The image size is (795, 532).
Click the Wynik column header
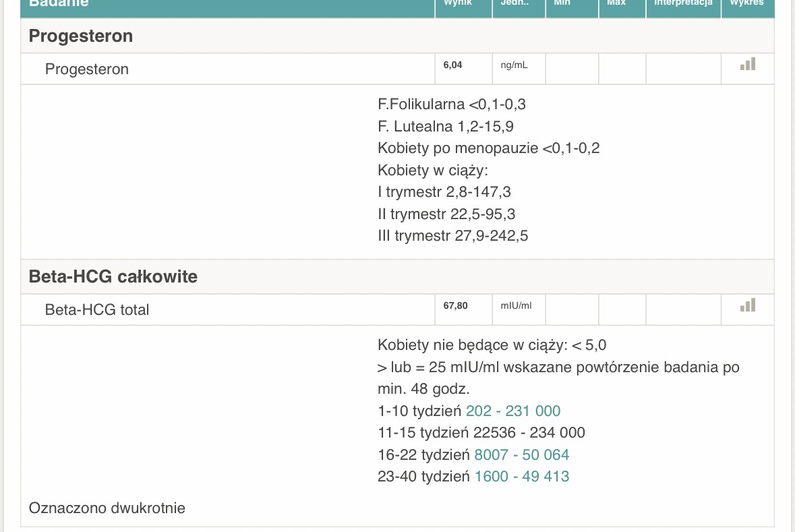pyautogui.click(x=458, y=3)
